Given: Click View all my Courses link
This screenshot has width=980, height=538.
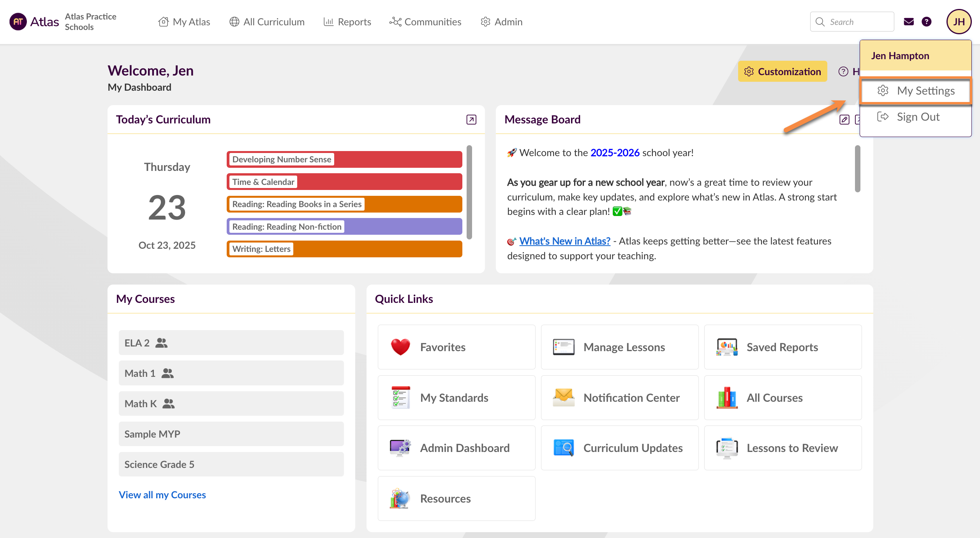Looking at the screenshot, I should pos(162,494).
